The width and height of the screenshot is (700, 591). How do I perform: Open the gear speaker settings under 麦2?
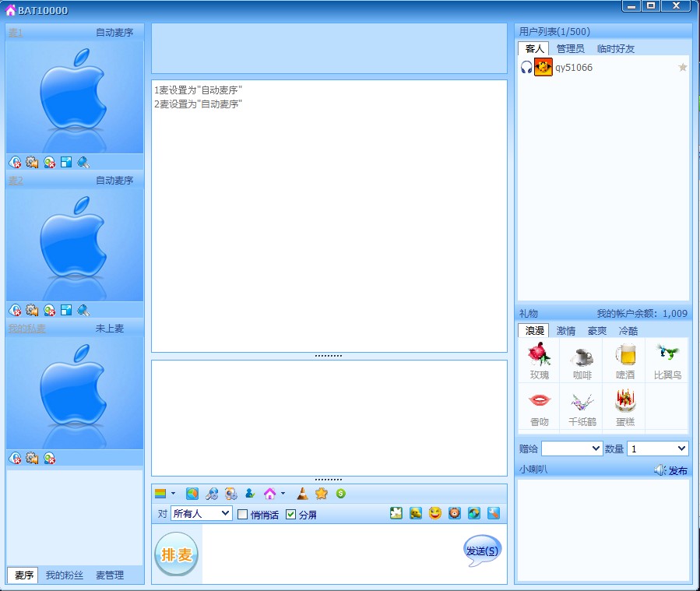(32, 310)
